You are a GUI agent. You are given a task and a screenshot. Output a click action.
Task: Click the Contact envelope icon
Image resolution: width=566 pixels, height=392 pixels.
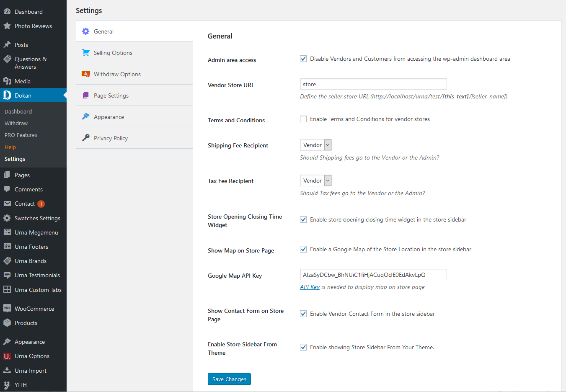7,204
